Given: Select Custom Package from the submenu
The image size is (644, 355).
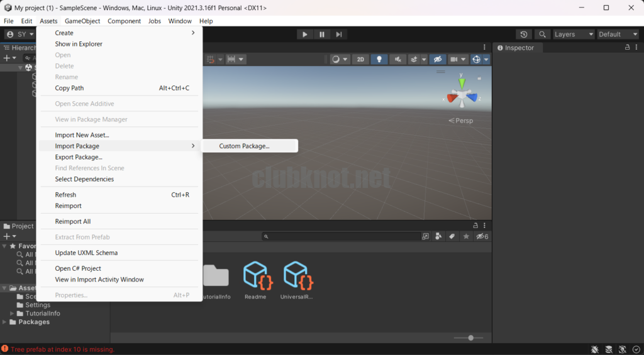Looking at the screenshot, I should 244,146.
